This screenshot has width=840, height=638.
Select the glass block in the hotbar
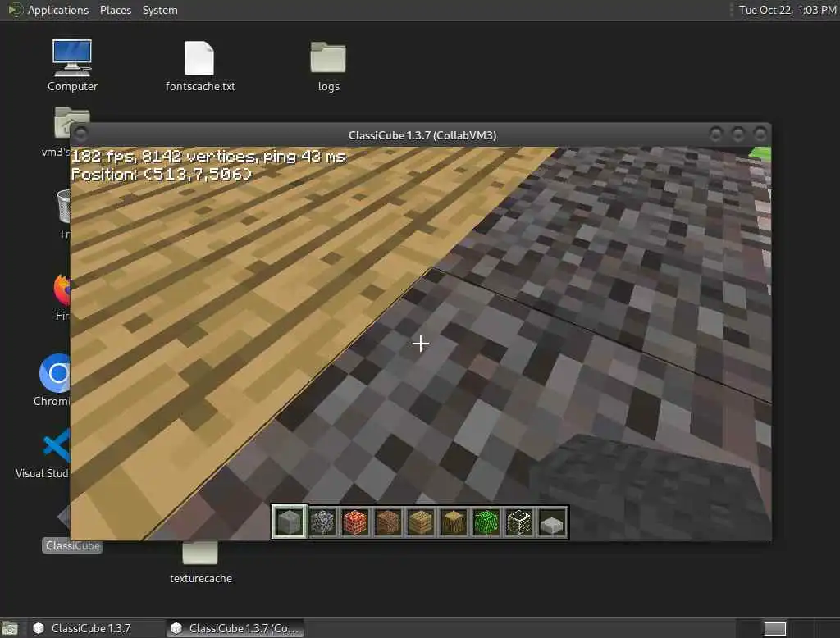[518, 522]
